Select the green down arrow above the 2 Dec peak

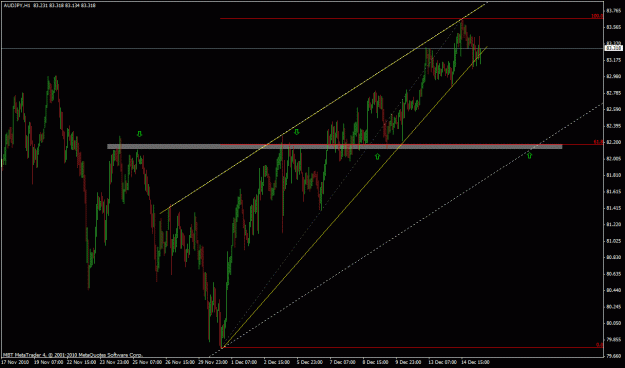[x=296, y=132]
